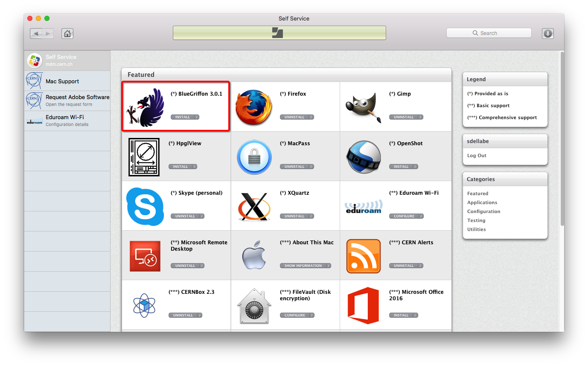Image resolution: width=588 pixels, height=366 pixels.
Task: Click the BlueGriffon griffin icon
Action: pos(145,107)
